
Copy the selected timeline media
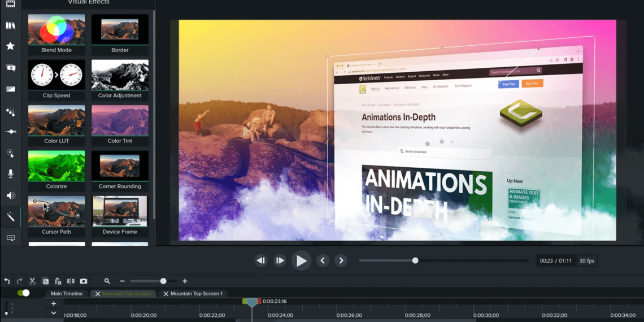45,281
